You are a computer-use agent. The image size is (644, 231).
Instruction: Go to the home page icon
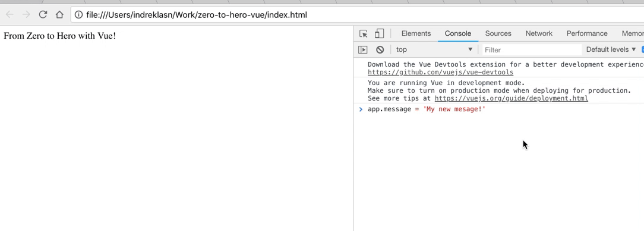59,15
